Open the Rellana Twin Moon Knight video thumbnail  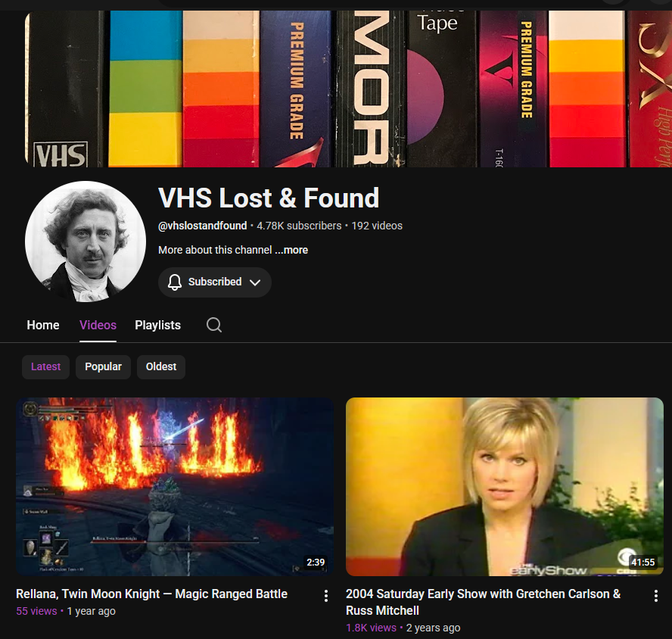[x=175, y=487]
